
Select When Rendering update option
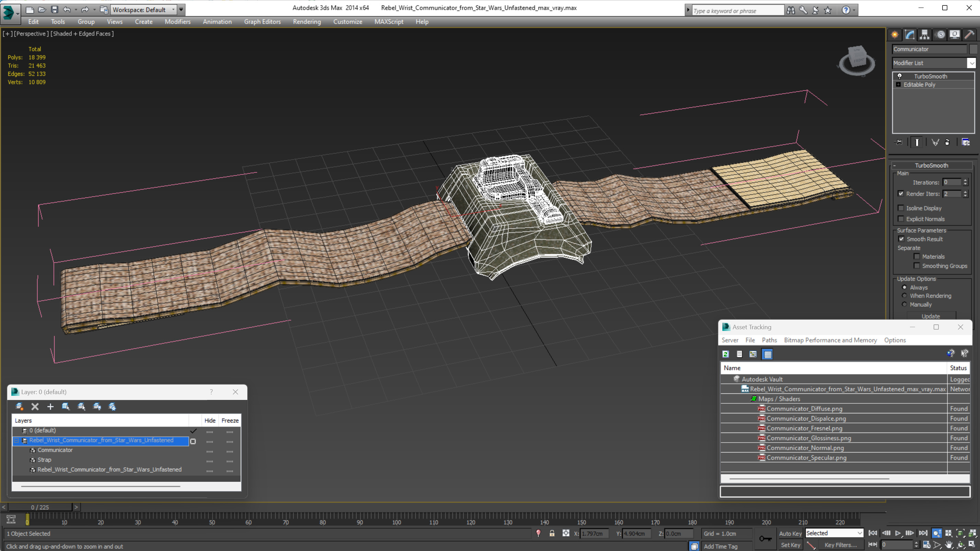tap(904, 296)
